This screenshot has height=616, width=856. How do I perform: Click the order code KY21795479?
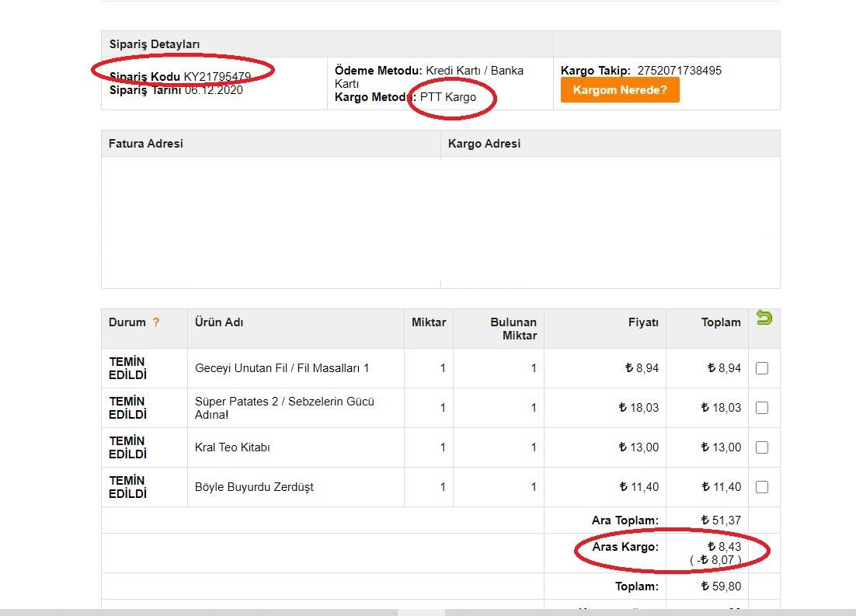[x=217, y=77]
